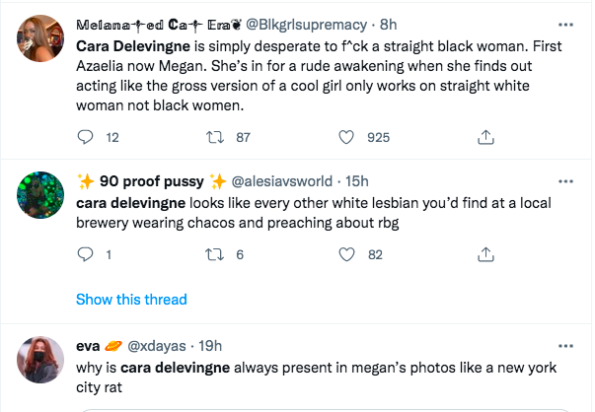This screenshot has width=595, height=412.
Task: Open the green sparkly avatar of @alesiavsworld
Action: (40, 195)
